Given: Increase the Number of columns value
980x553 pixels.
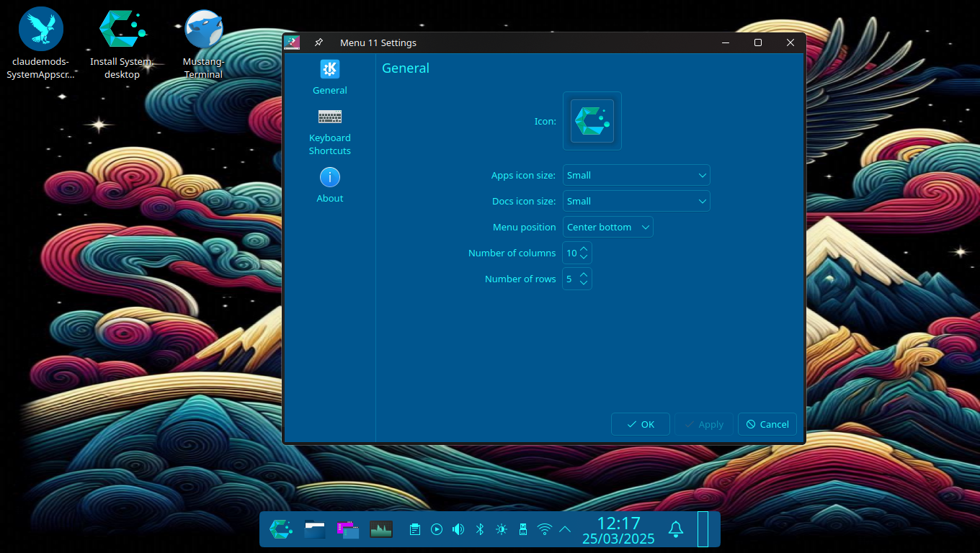Looking at the screenshot, I should pos(584,248).
